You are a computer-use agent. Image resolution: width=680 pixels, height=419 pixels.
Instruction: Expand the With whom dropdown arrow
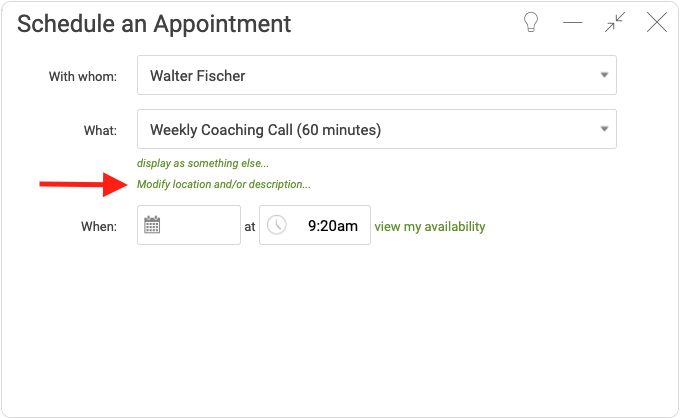point(604,75)
